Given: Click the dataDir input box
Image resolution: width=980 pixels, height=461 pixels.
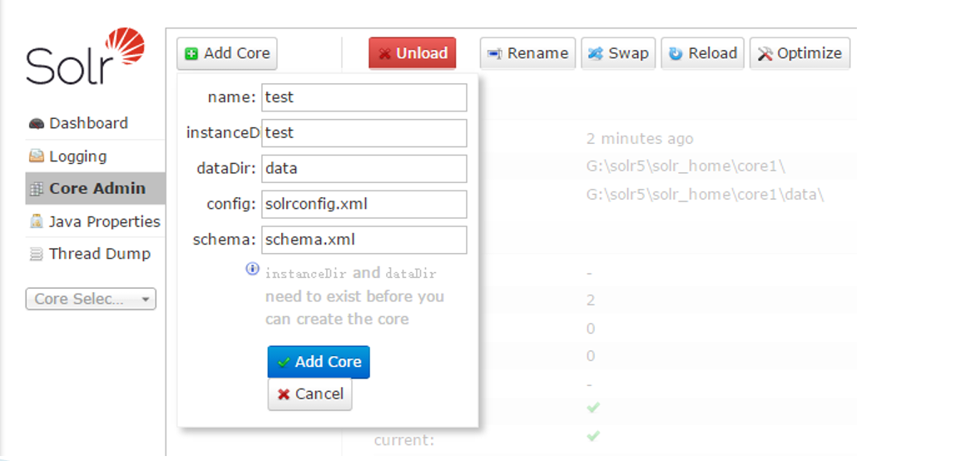Looking at the screenshot, I should point(364,169).
